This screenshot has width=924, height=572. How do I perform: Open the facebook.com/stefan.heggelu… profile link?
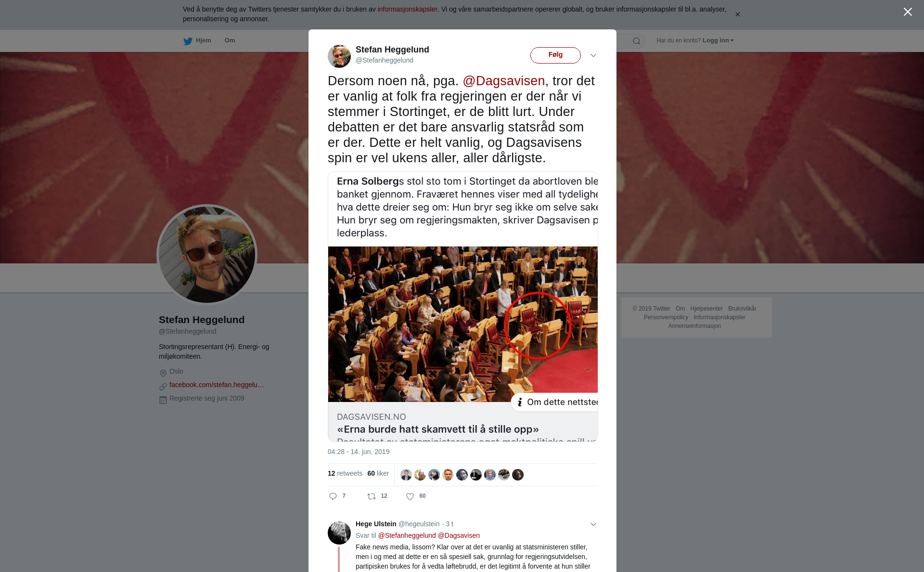(x=217, y=385)
